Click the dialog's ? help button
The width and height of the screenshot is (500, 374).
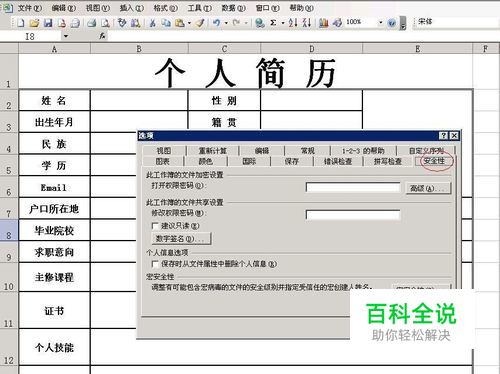pyautogui.click(x=443, y=136)
